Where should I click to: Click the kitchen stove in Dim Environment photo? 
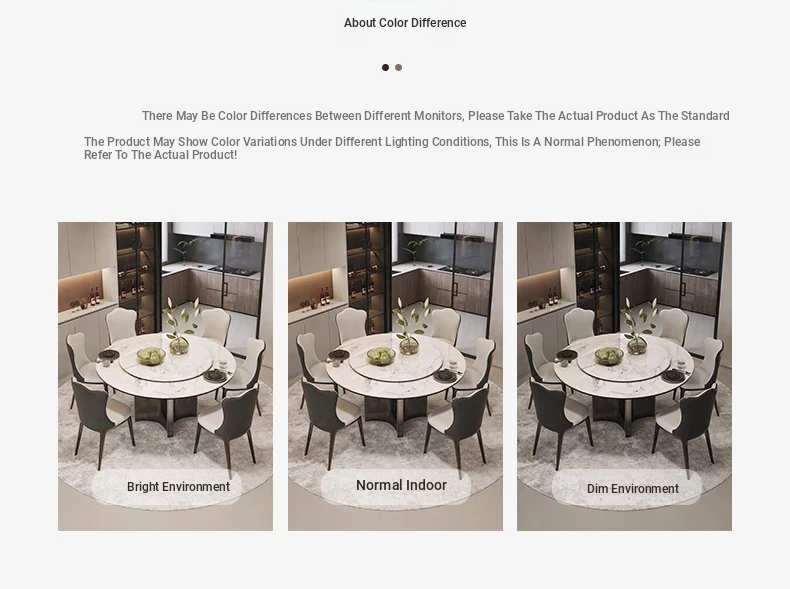point(692,271)
